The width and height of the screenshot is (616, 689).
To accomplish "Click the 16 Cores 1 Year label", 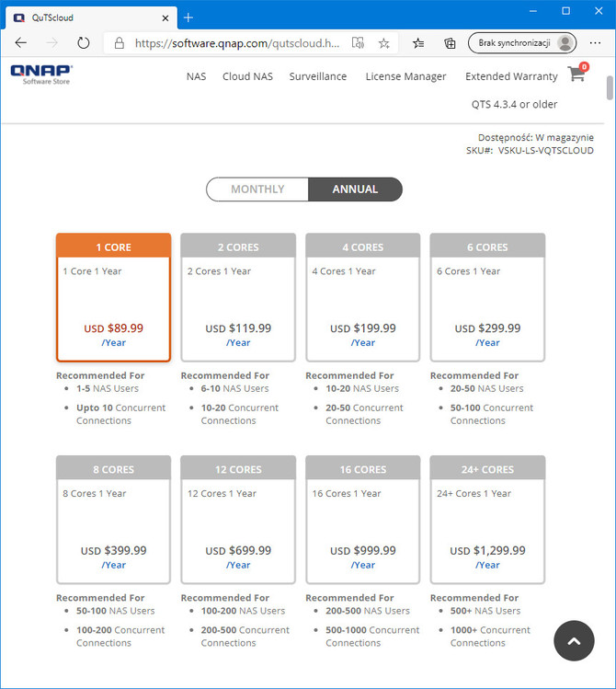I will pos(347,493).
